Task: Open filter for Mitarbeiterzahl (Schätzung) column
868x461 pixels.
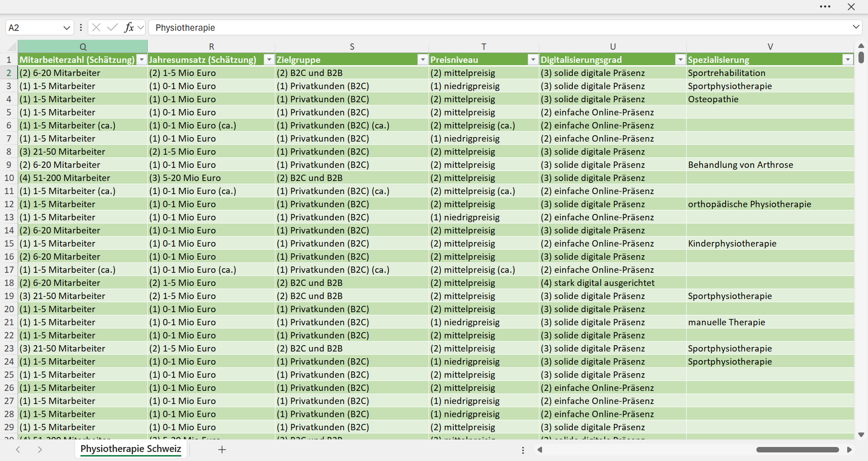Action: (x=141, y=60)
